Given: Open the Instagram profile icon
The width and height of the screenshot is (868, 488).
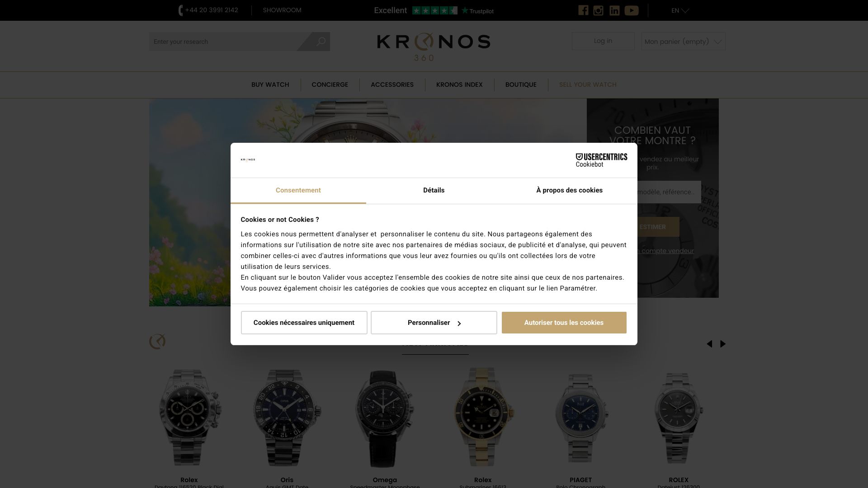Looking at the screenshot, I should [x=598, y=10].
